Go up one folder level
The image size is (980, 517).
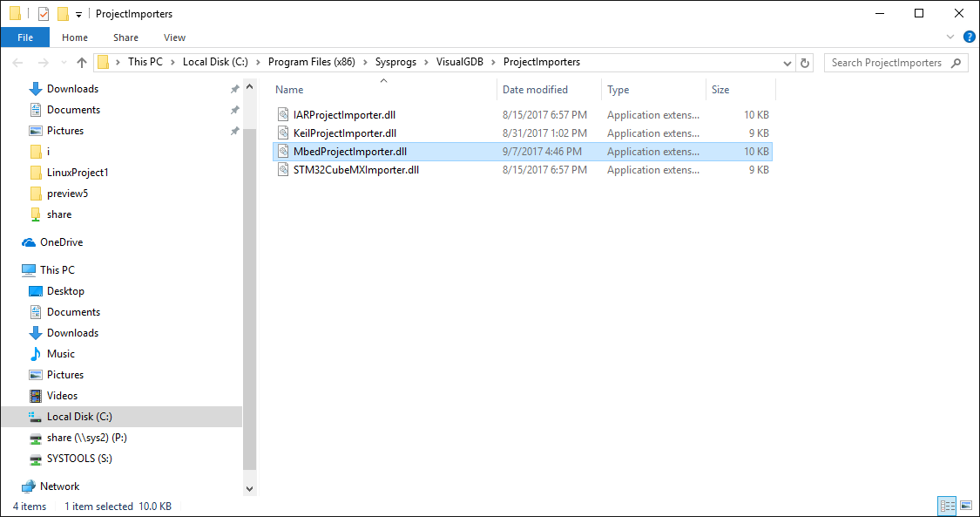pos(81,63)
